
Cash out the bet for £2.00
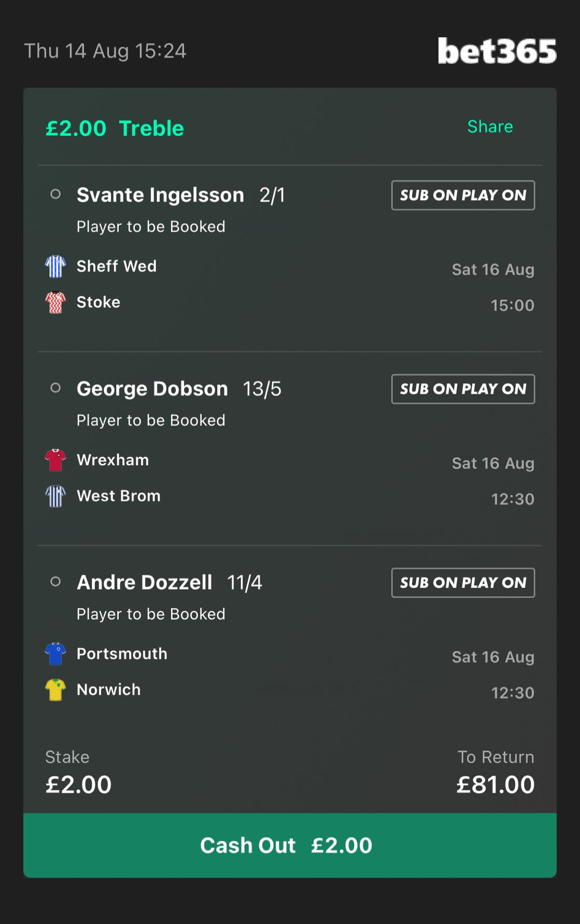pyautogui.click(x=290, y=845)
